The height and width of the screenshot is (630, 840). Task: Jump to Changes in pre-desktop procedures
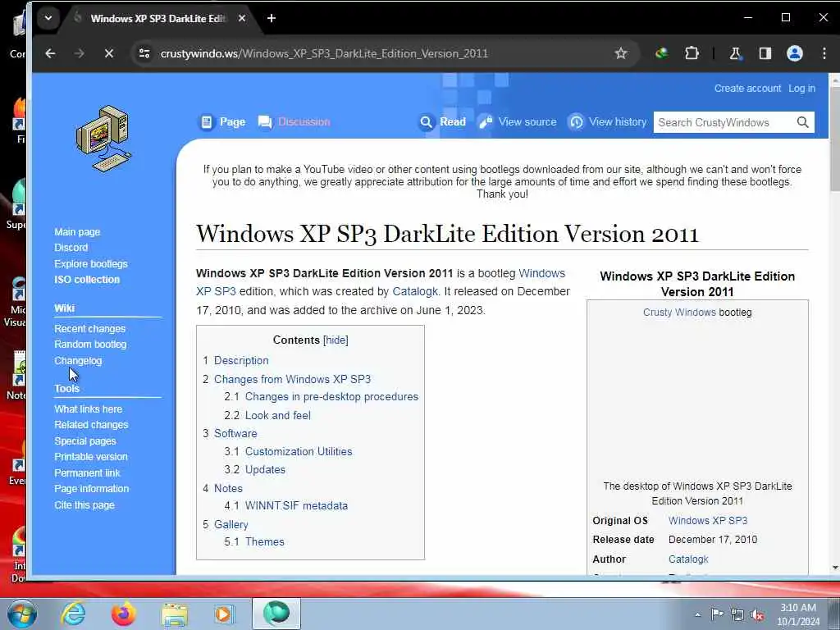[331, 397]
